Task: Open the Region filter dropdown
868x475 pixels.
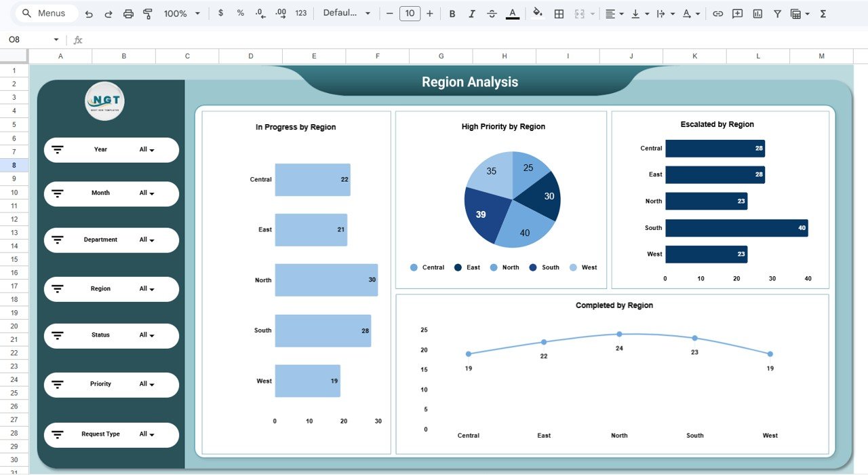Action: click(111, 288)
